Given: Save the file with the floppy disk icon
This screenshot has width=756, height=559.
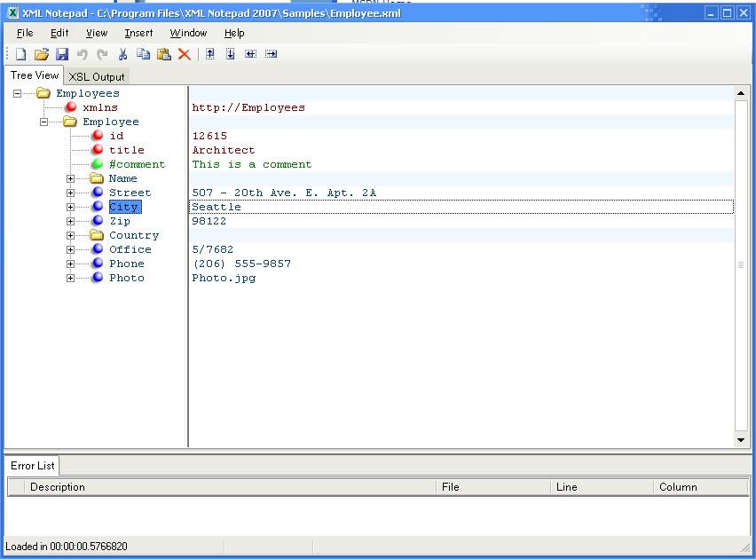Looking at the screenshot, I should (x=62, y=54).
